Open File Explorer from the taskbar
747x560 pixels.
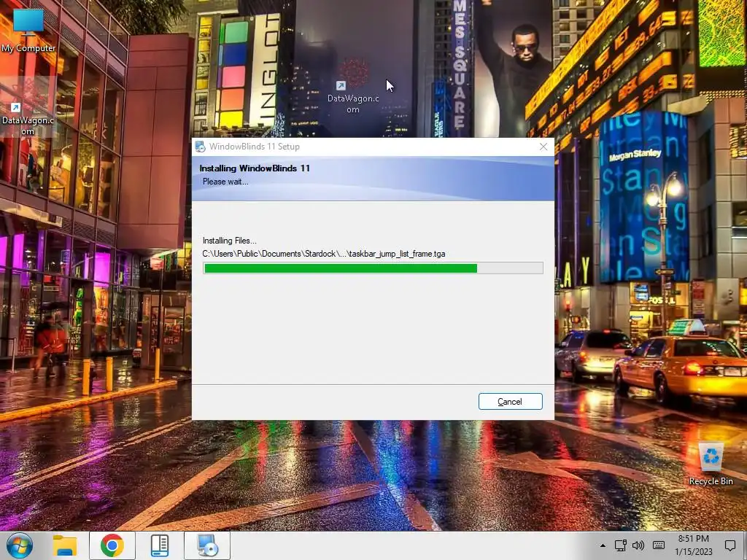pos(65,545)
